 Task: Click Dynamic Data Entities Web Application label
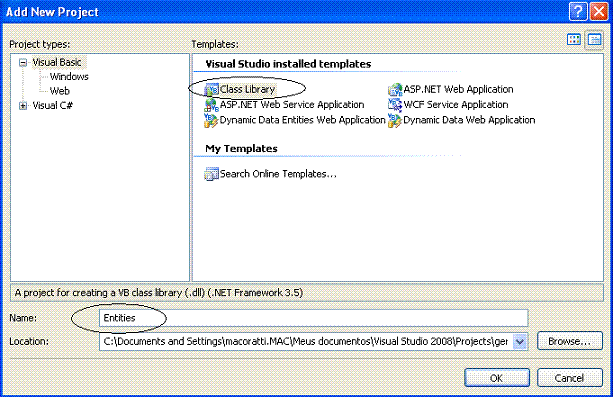303,120
